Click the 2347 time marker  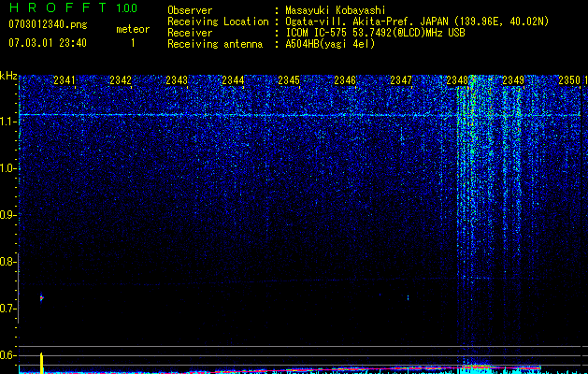(401, 80)
